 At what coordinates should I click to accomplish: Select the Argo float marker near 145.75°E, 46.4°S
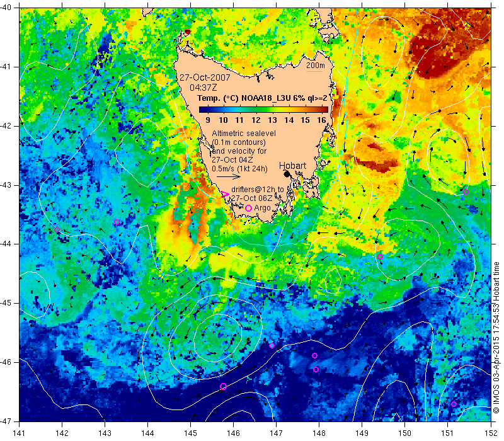223,386
